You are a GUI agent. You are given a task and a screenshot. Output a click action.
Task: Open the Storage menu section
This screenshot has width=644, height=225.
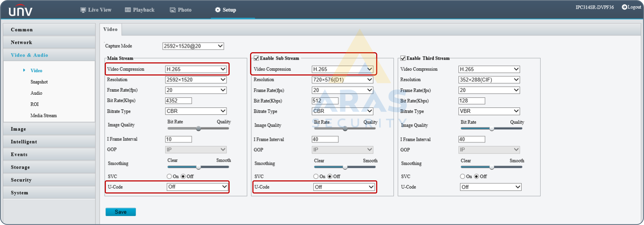[x=49, y=168]
